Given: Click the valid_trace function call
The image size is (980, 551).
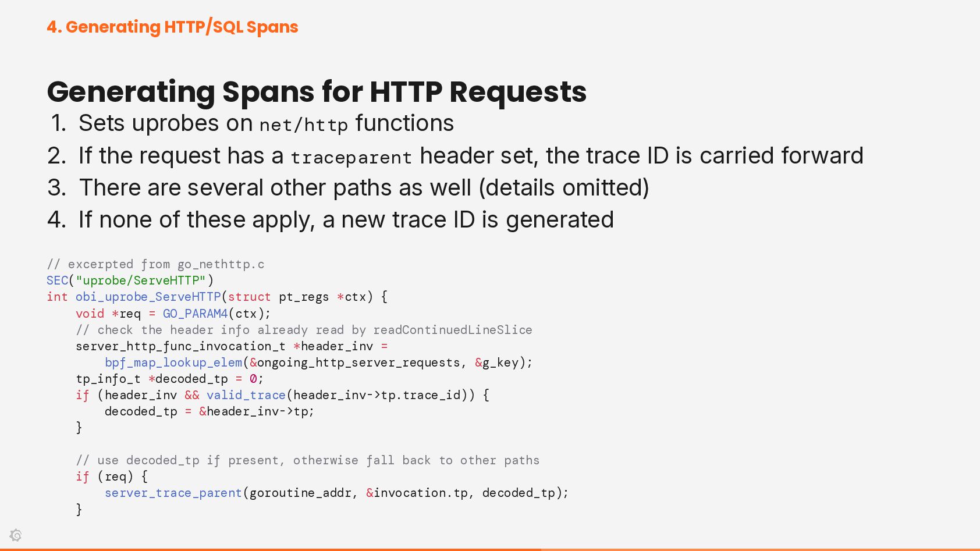Looking at the screenshot, I should pos(246,395).
